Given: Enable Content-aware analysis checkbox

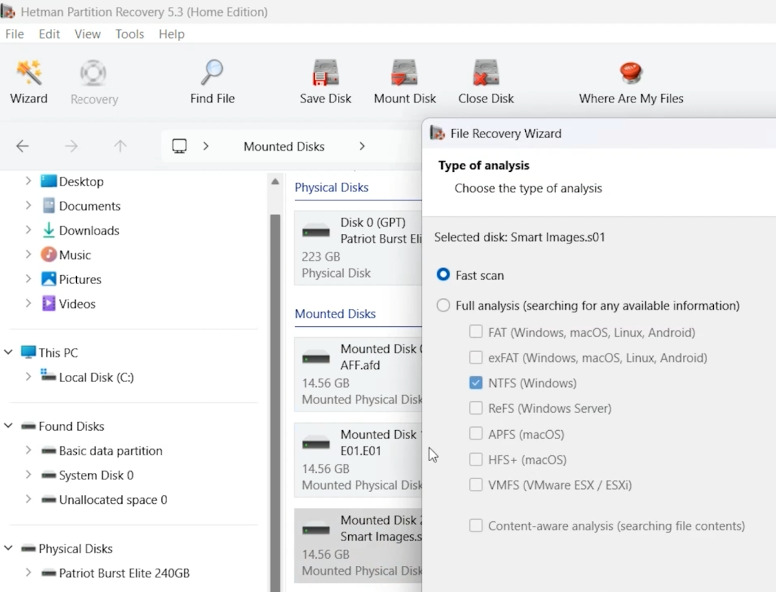Looking at the screenshot, I should click(x=476, y=525).
